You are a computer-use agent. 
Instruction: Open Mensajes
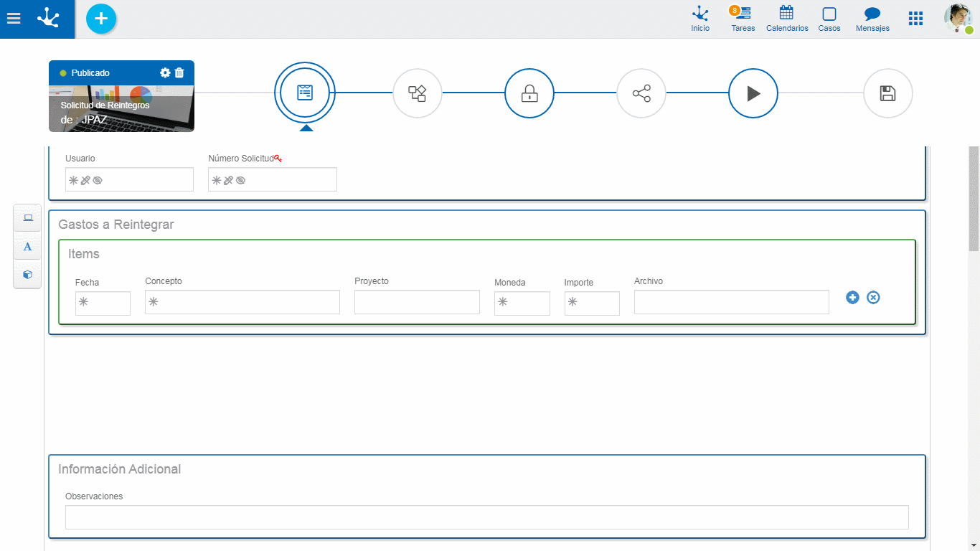pyautogui.click(x=872, y=19)
